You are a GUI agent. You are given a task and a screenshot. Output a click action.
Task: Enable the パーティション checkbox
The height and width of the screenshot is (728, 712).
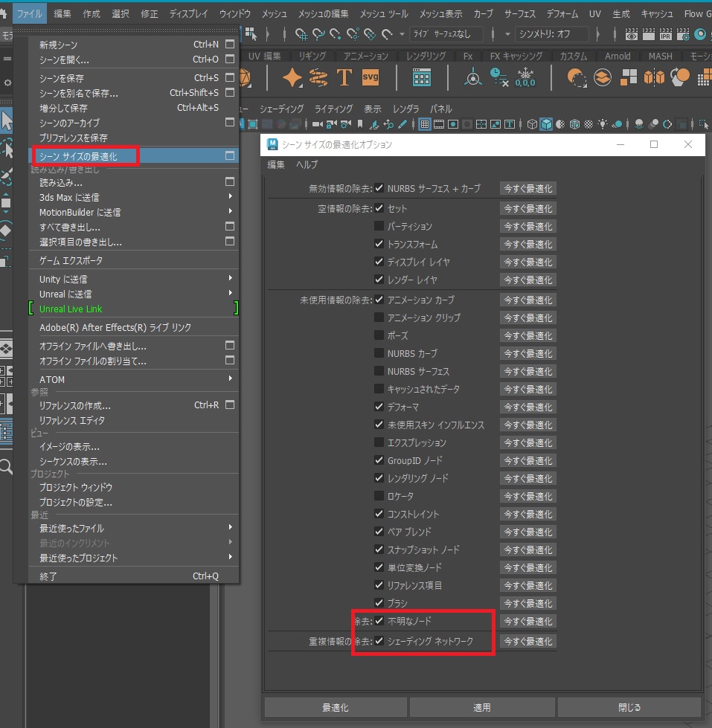pos(379,226)
